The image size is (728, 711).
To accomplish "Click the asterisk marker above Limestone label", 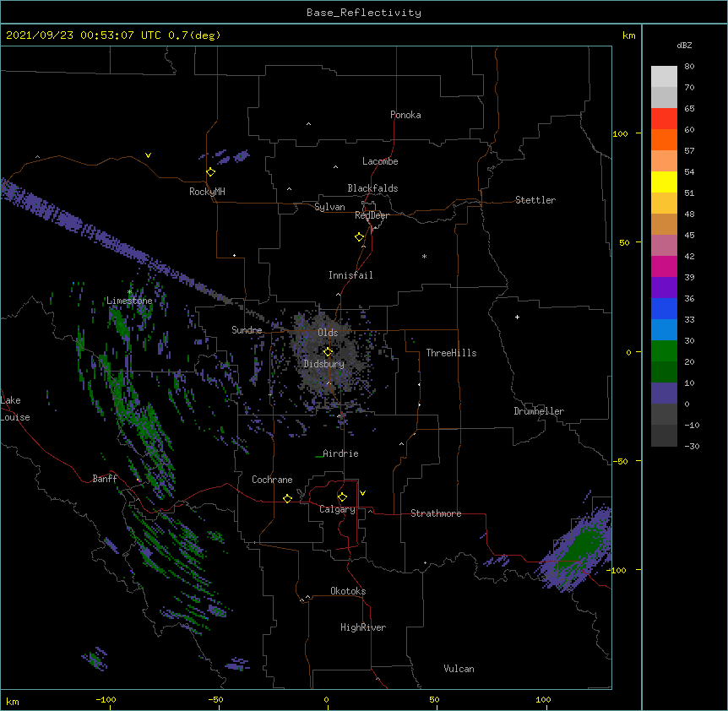I will click(130, 292).
